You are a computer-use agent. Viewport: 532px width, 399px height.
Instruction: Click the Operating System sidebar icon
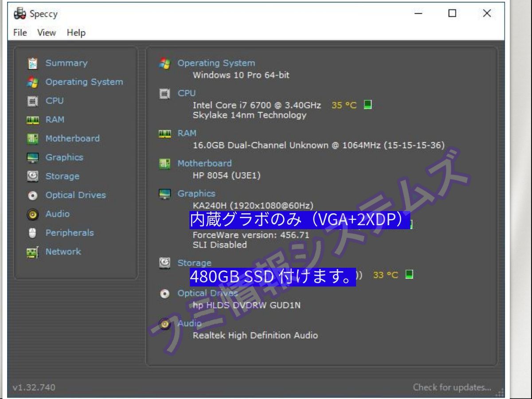[32, 82]
